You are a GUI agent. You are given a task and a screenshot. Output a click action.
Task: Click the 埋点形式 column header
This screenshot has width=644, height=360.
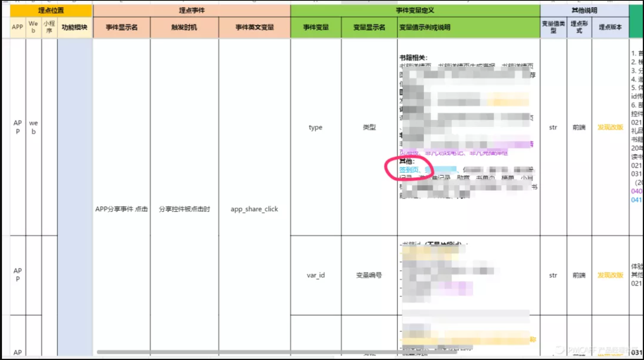pyautogui.click(x=579, y=27)
